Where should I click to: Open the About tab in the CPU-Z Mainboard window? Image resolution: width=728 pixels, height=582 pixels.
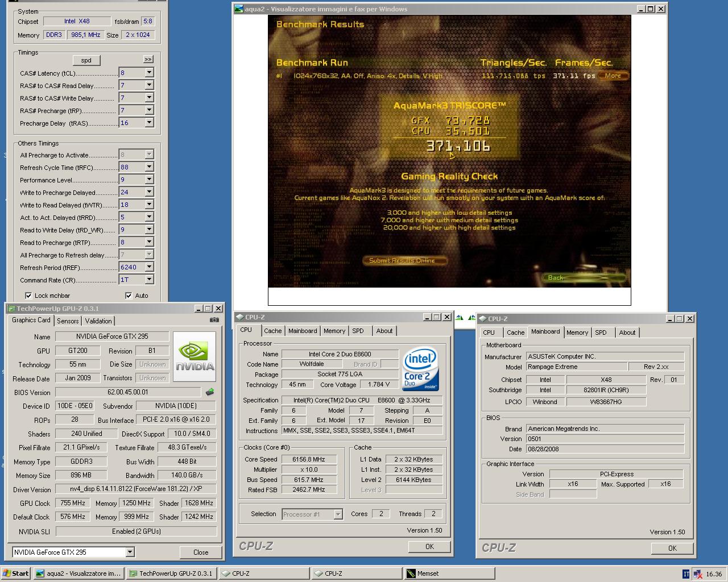[627, 332]
